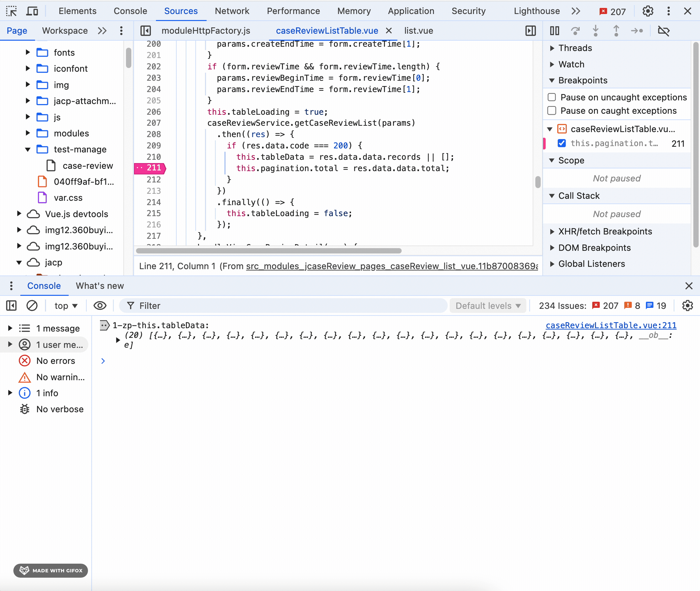Pause script execution button

coord(554,31)
